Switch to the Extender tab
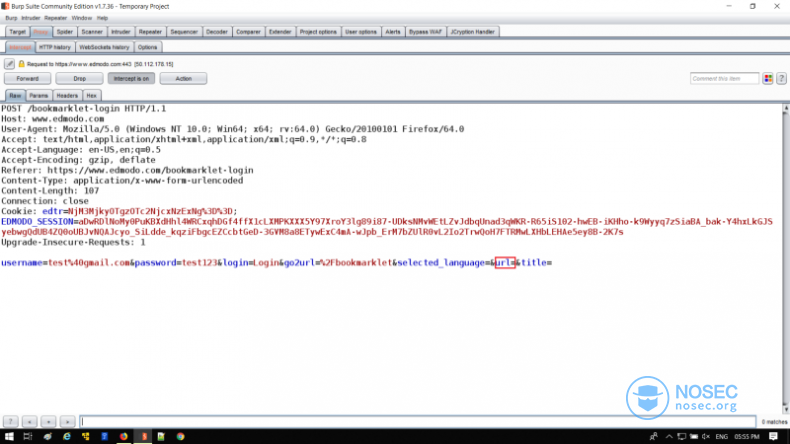Viewport: 790px width, 444px height. (280, 32)
